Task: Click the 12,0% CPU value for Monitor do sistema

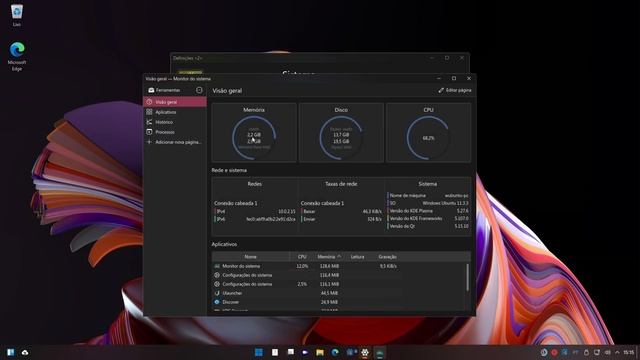Action: (x=302, y=266)
